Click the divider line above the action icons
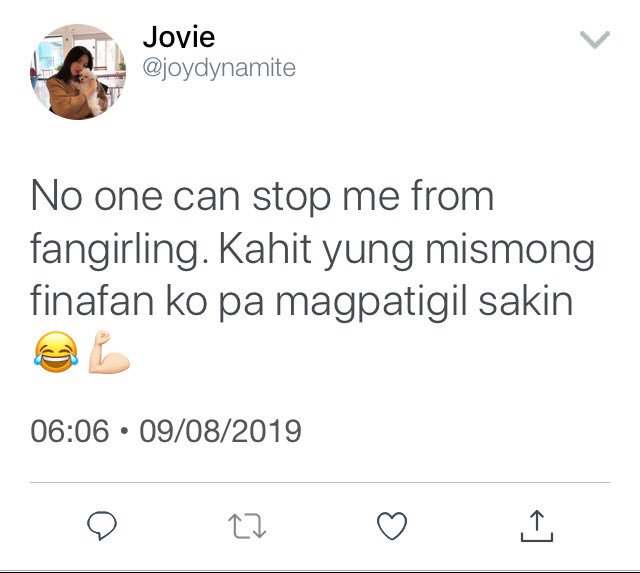The height and width of the screenshot is (573, 640). pyautogui.click(x=320, y=482)
